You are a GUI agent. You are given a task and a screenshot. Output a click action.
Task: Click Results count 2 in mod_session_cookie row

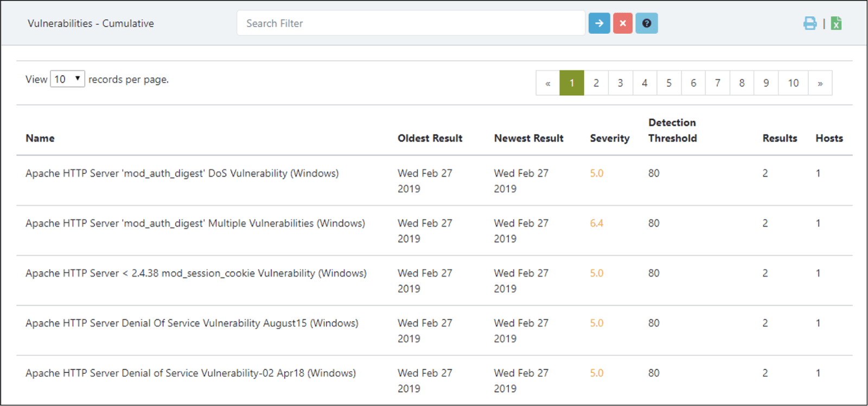pyautogui.click(x=765, y=273)
